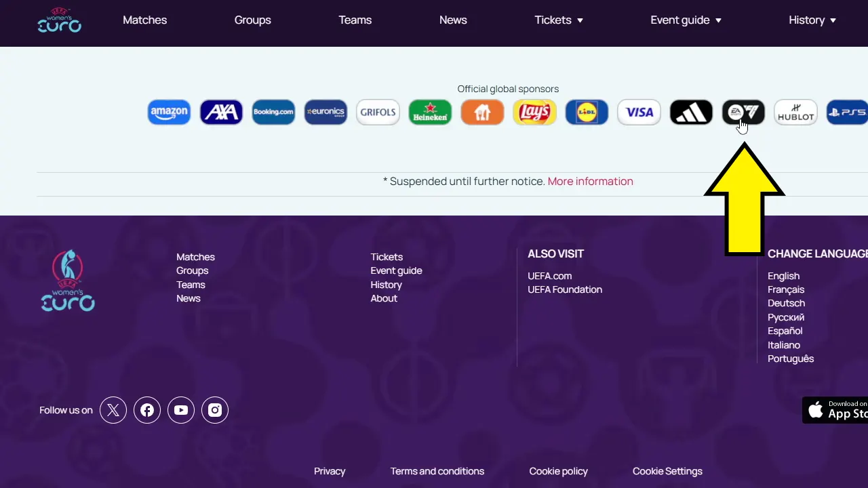Open the Amazon sponsor logo
The height and width of the screenshot is (488, 868).
(169, 113)
